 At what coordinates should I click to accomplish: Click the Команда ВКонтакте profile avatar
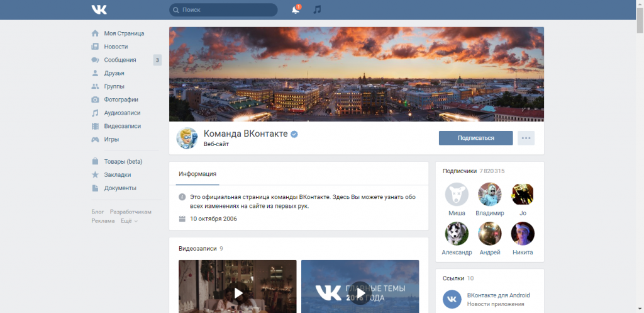(187, 138)
